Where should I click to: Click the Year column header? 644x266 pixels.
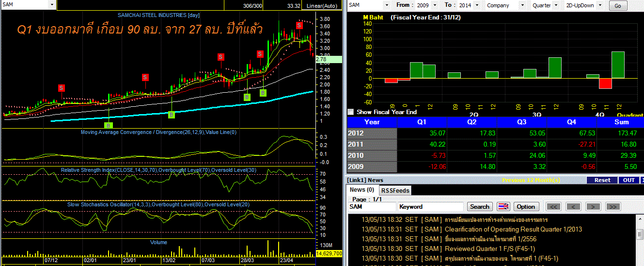372,122
